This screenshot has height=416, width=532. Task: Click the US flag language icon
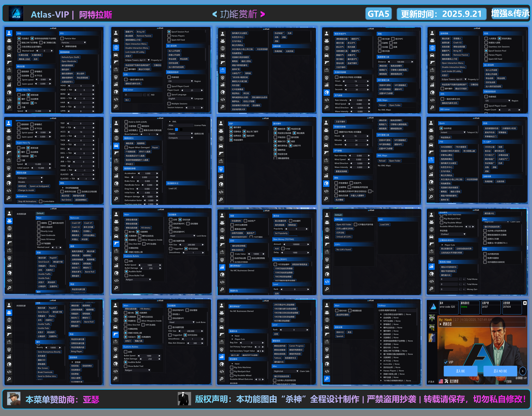[441, 381]
